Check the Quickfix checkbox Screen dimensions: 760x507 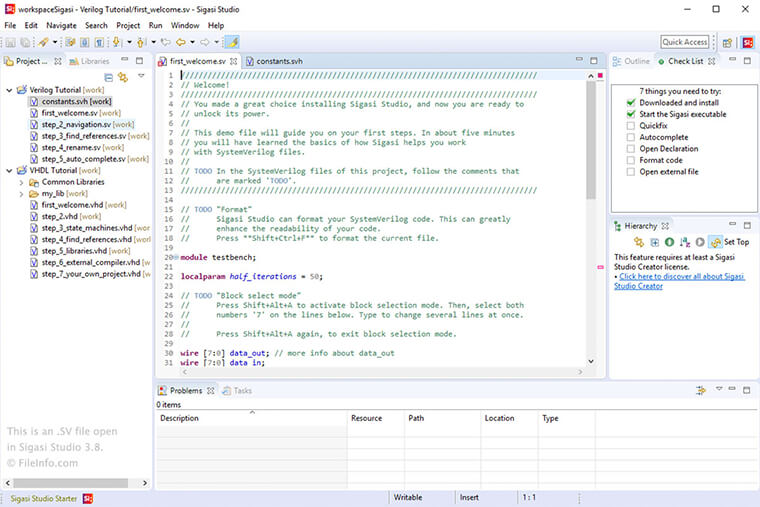click(x=630, y=126)
